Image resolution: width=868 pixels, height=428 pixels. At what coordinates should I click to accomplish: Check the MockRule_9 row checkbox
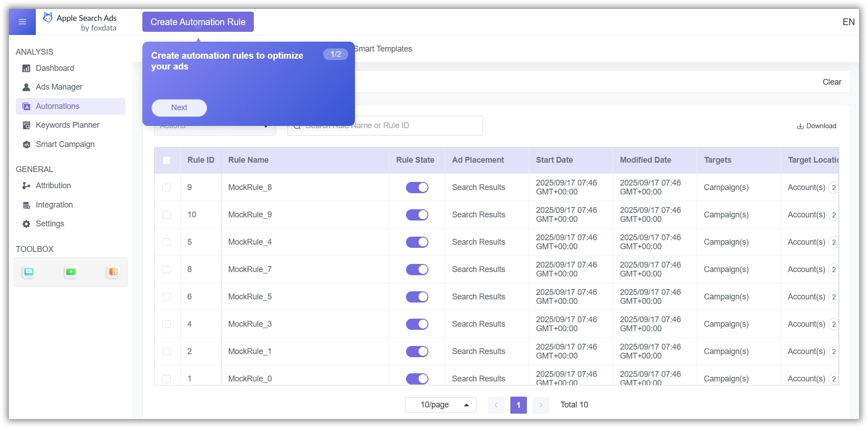(x=167, y=215)
